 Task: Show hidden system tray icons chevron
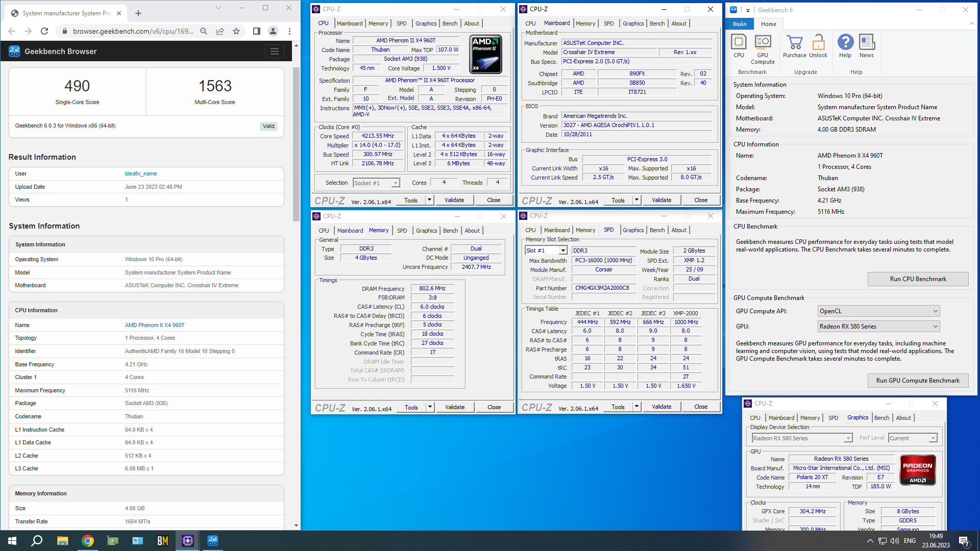click(870, 541)
